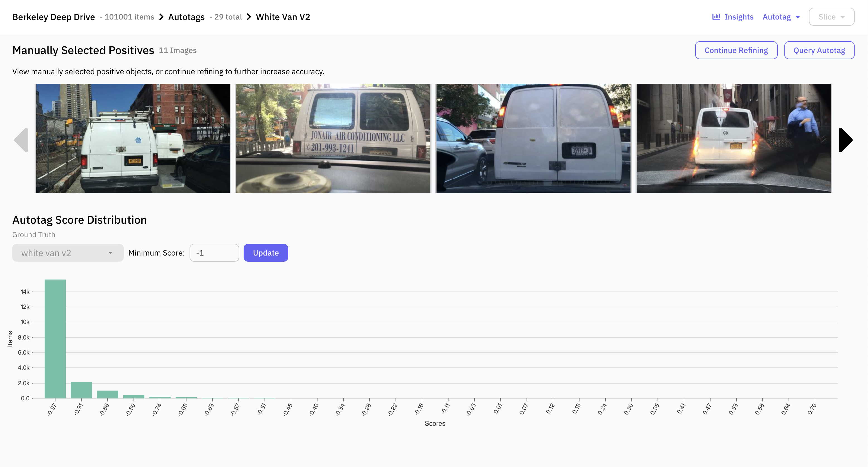Select the tallest histogram bar at -0.97
This screenshot has height=467, width=868.
point(55,338)
